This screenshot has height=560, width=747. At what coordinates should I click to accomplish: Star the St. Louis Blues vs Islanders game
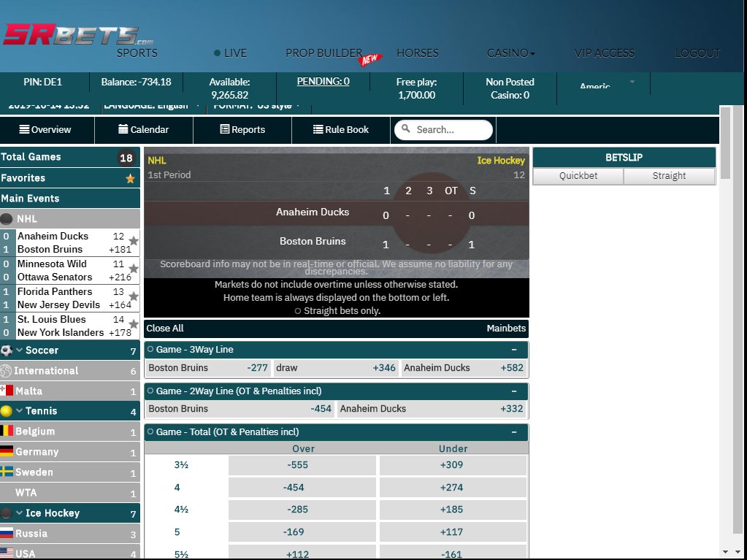click(x=134, y=324)
